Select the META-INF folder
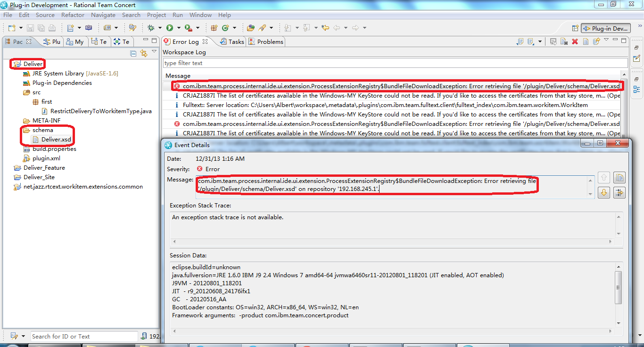644x347 pixels. 42,120
